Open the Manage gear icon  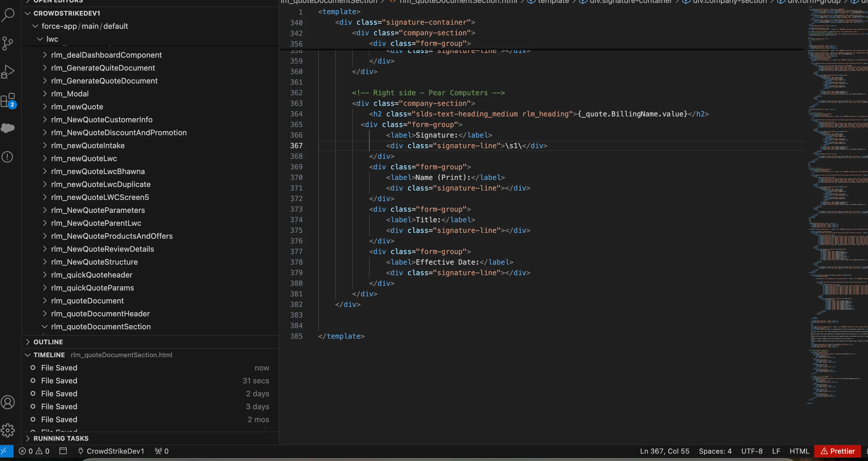(8, 430)
